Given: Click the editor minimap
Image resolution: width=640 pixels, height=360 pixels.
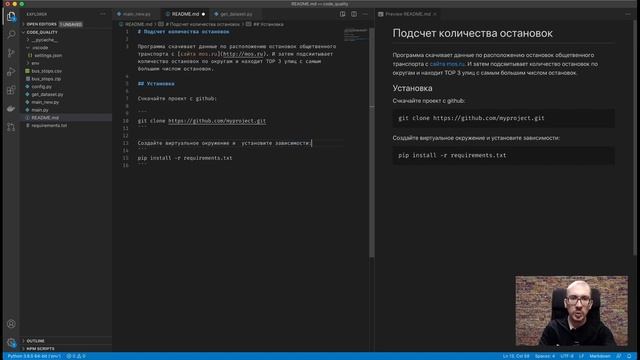Looking at the screenshot, I should (x=356, y=35).
